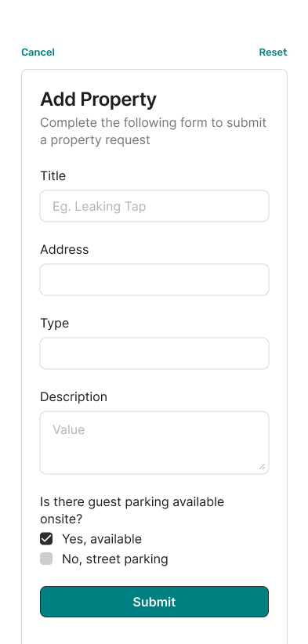Click into the Address text field
The width and height of the screenshot is (308, 644).
[x=154, y=280]
